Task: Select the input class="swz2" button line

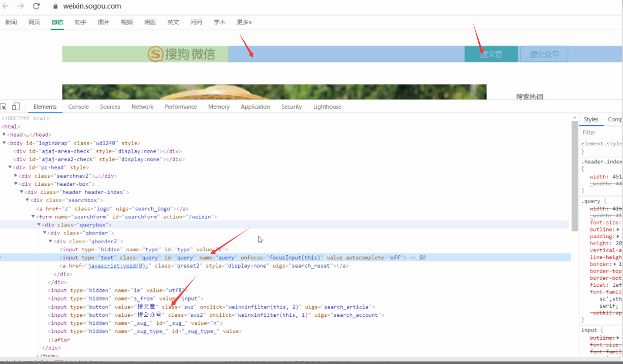Action: click(216, 315)
